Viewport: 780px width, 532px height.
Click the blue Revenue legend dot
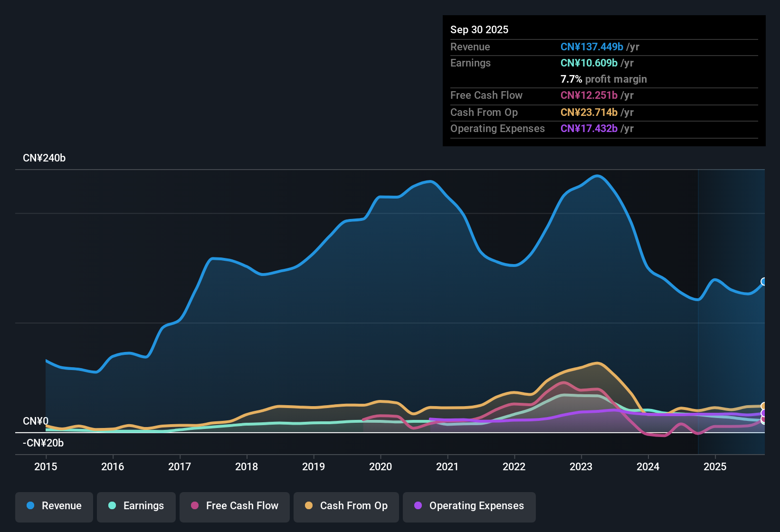30,506
